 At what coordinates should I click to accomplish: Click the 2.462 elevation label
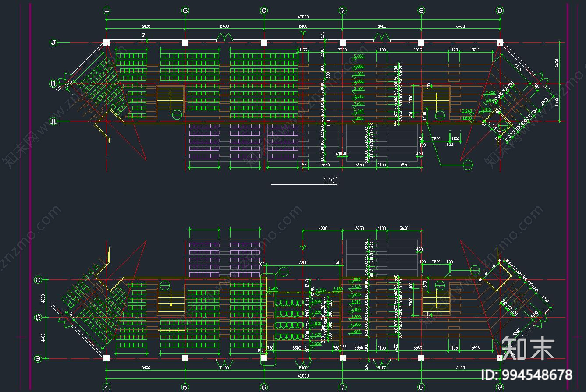[x=273, y=290]
